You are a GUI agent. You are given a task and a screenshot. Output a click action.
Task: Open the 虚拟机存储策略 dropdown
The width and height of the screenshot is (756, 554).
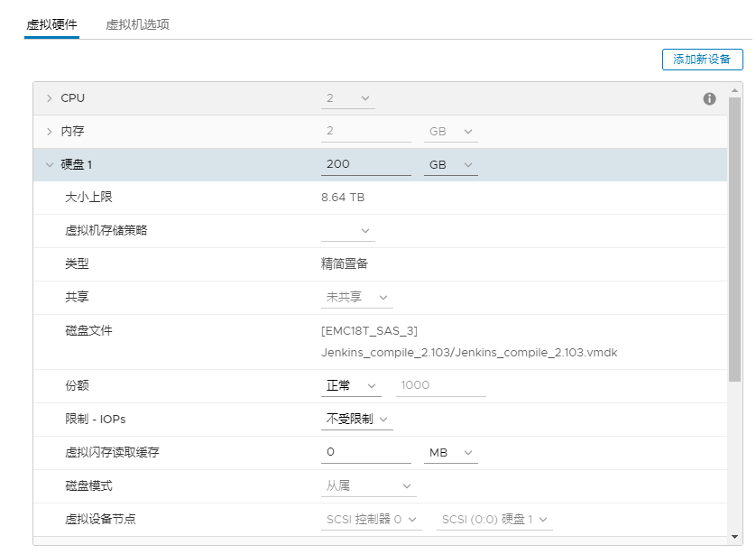(347, 231)
